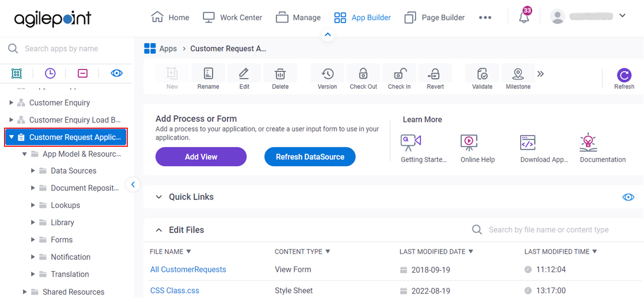644x298 pixels.
Task: Go to the Home menu
Action: coord(170,17)
